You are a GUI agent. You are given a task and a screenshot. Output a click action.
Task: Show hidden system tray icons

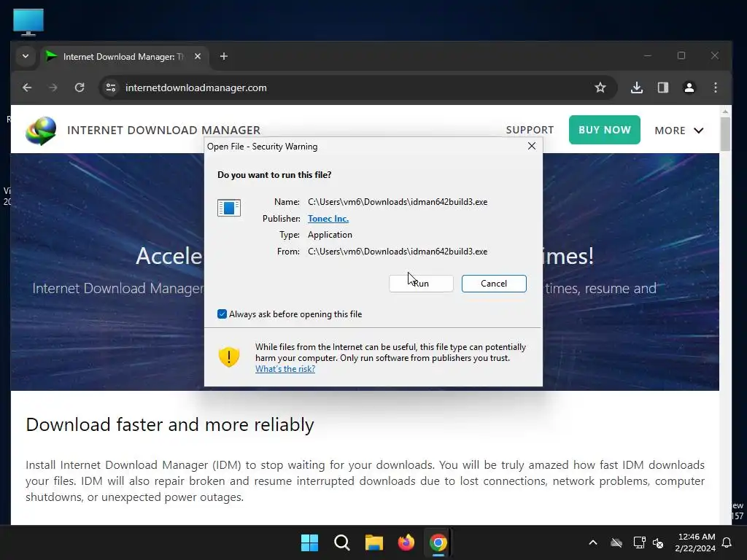[x=593, y=542]
